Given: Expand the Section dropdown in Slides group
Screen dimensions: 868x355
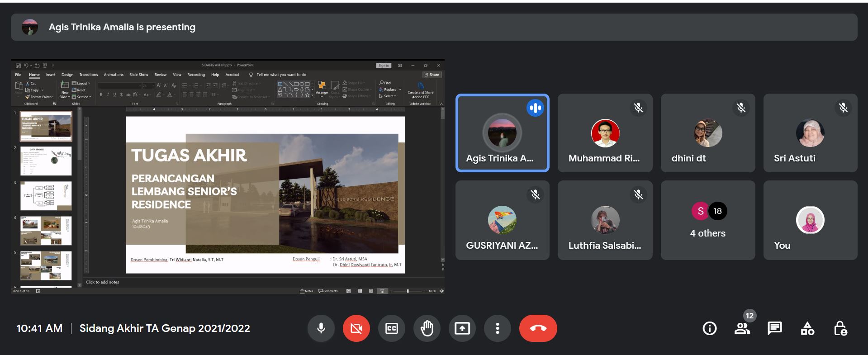Looking at the screenshot, I should tap(83, 97).
